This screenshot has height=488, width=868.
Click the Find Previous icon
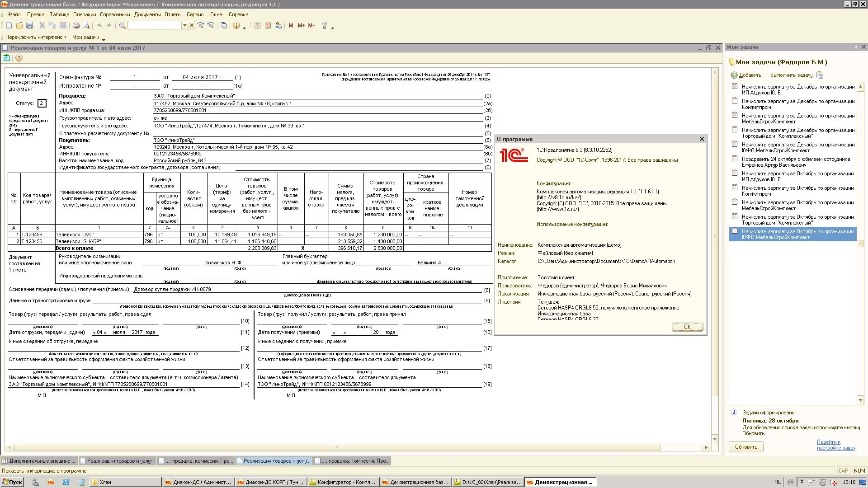tap(211, 26)
